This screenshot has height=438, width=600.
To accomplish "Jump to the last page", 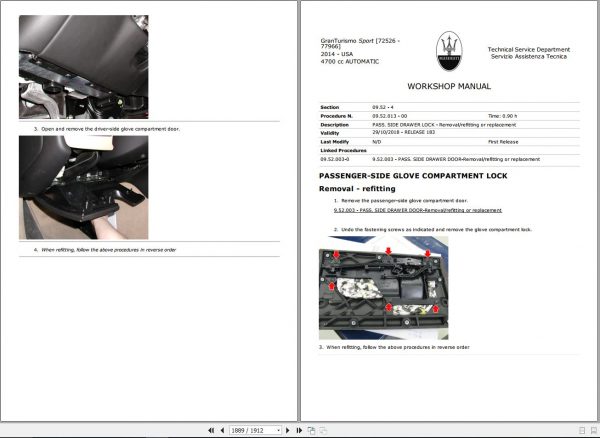I will pyautogui.click(x=299, y=430).
